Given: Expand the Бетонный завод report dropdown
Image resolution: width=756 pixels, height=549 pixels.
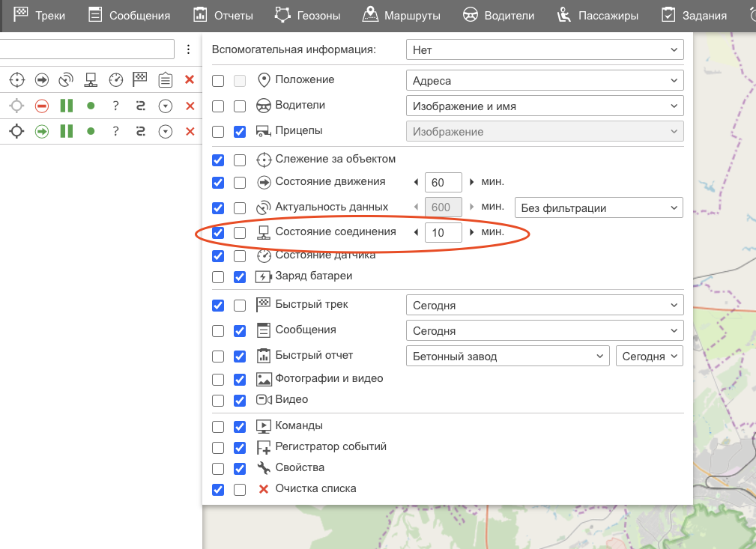Looking at the screenshot, I should 506,357.
